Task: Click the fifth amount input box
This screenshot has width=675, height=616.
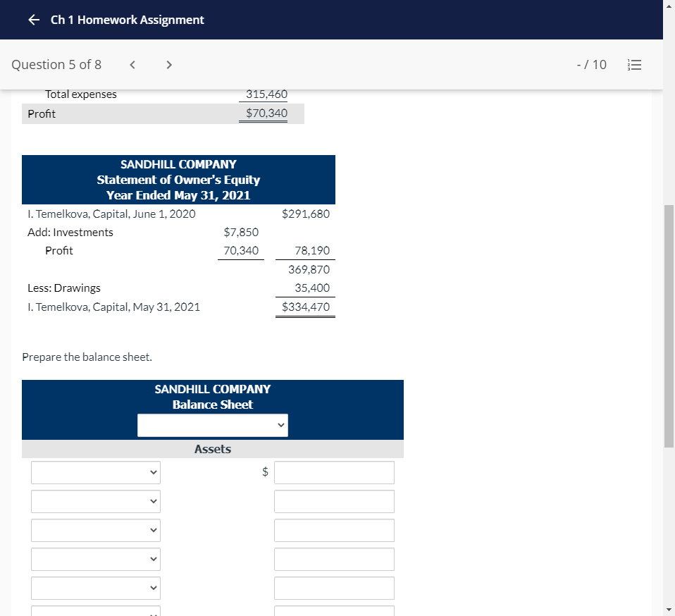Action: 334,588
